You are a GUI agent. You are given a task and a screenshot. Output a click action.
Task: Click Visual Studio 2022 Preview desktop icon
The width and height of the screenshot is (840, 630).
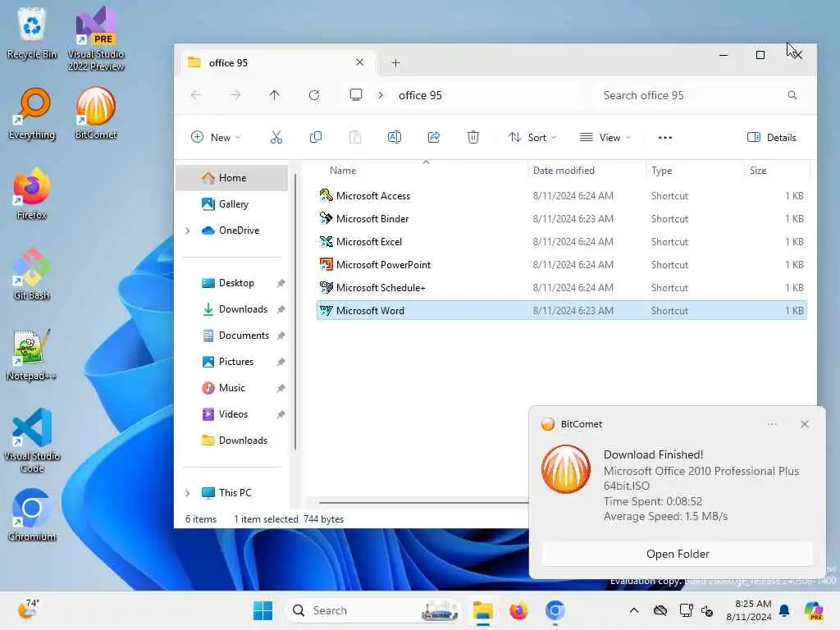[x=95, y=39]
